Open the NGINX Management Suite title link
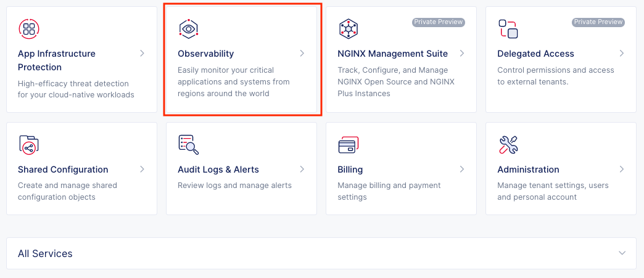The image size is (644, 278). [392, 54]
